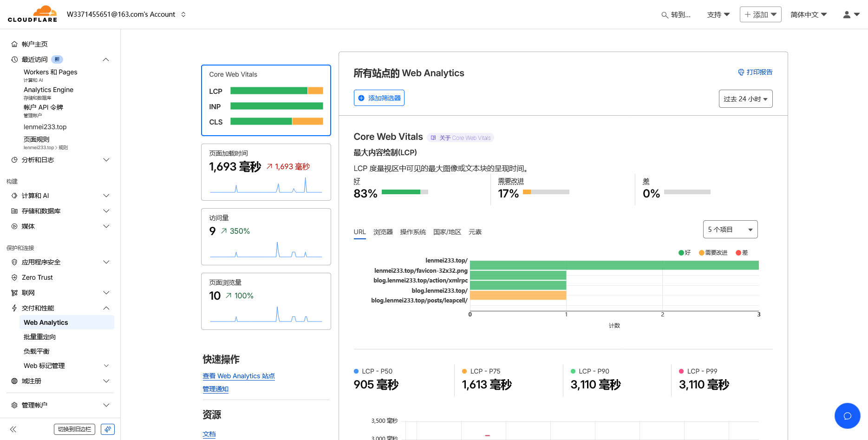Switch to the 国家/地区 tab
Viewport: 868px width, 440px height.
(447, 232)
